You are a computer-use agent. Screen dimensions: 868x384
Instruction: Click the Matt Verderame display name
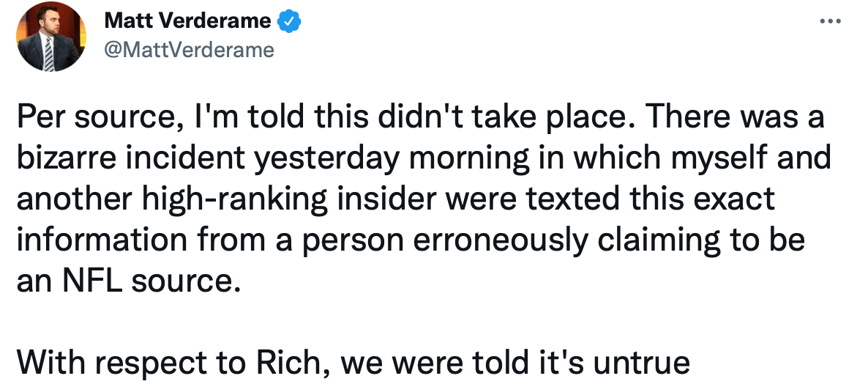[x=187, y=21]
